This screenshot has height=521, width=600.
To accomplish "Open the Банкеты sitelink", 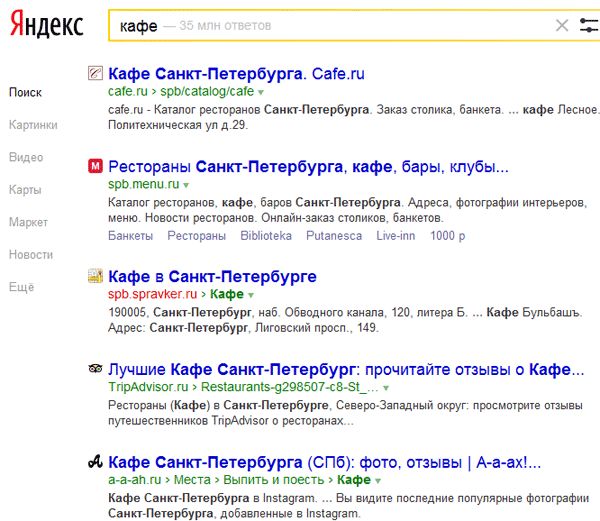I will pos(130,236).
